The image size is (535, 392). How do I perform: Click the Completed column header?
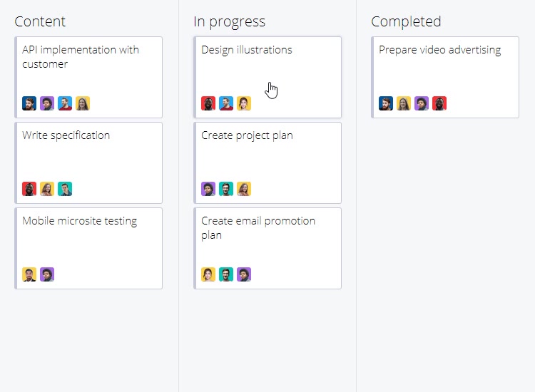pyautogui.click(x=406, y=22)
